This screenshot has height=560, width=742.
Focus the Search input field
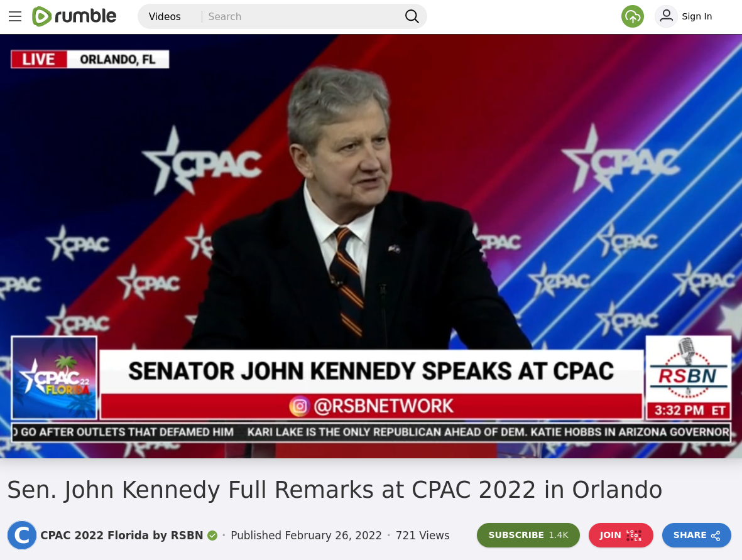[303, 16]
